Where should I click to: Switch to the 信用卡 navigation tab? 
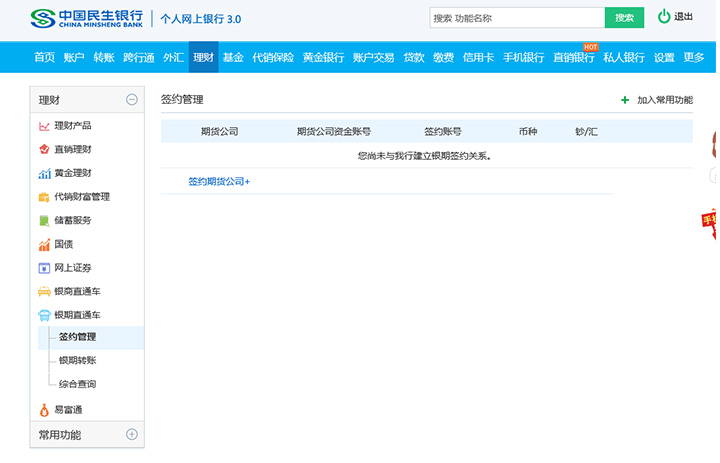tap(479, 58)
